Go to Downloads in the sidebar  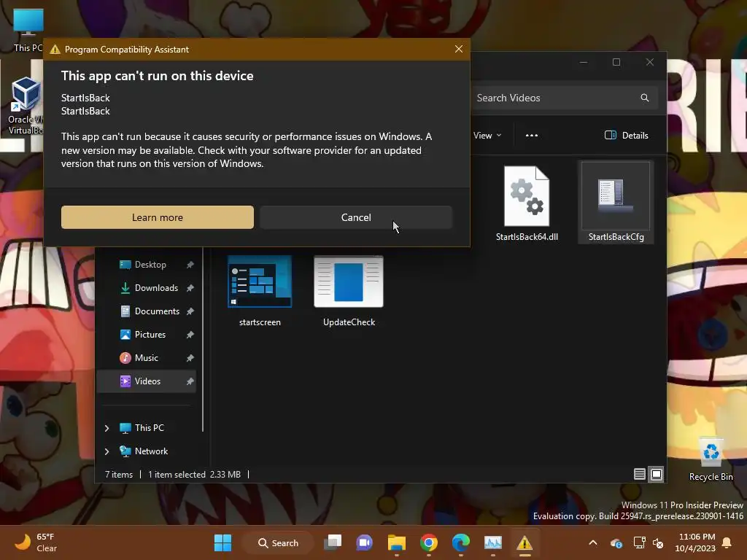coord(146,287)
